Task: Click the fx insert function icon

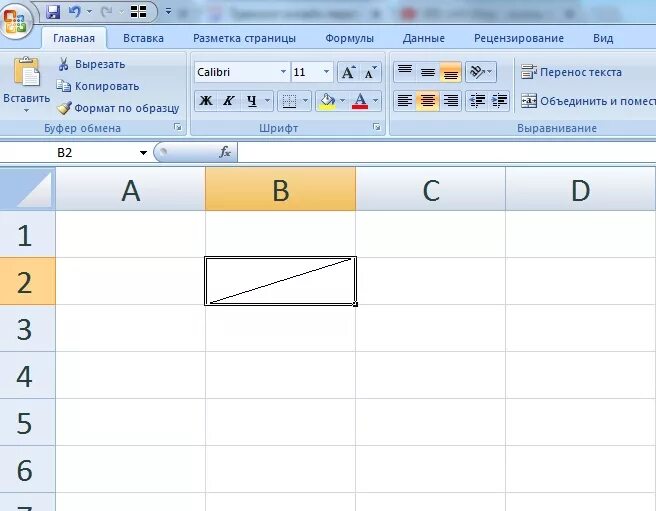Action: point(225,152)
